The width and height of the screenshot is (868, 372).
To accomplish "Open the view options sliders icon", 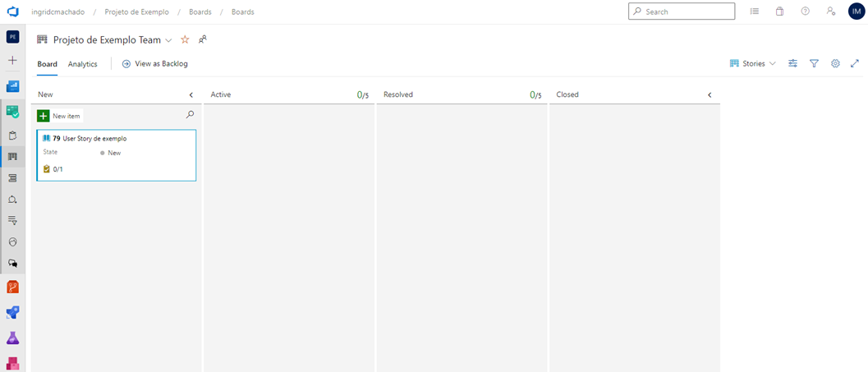I will pyautogui.click(x=793, y=64).
